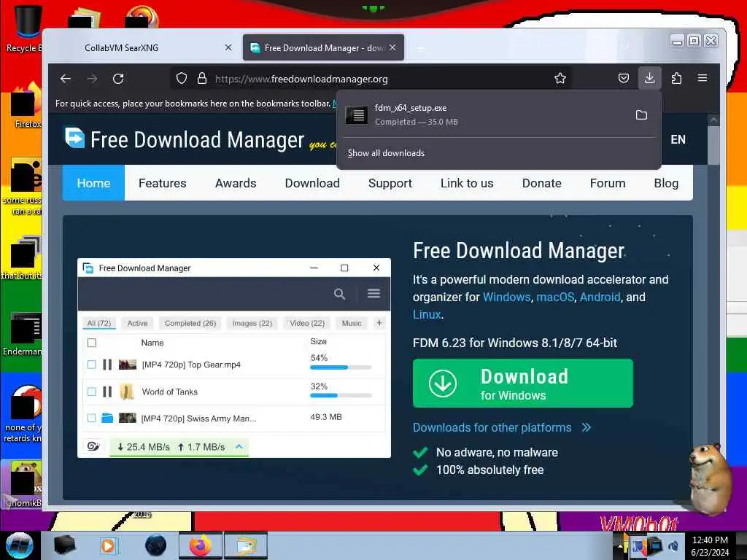This screenshot has height=560, width=747.
Task: Open the Awards page
Action: pos(236,183)
